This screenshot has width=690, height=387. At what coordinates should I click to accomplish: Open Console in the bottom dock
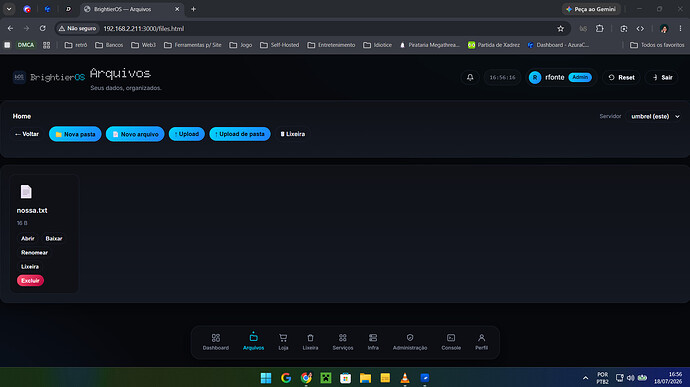point(451,342)
